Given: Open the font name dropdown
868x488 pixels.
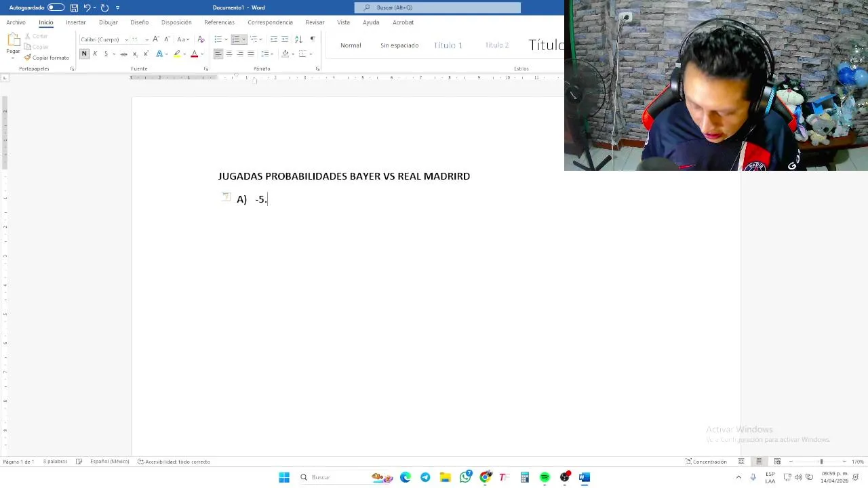Looking at the screenshot, I should 126,40.
